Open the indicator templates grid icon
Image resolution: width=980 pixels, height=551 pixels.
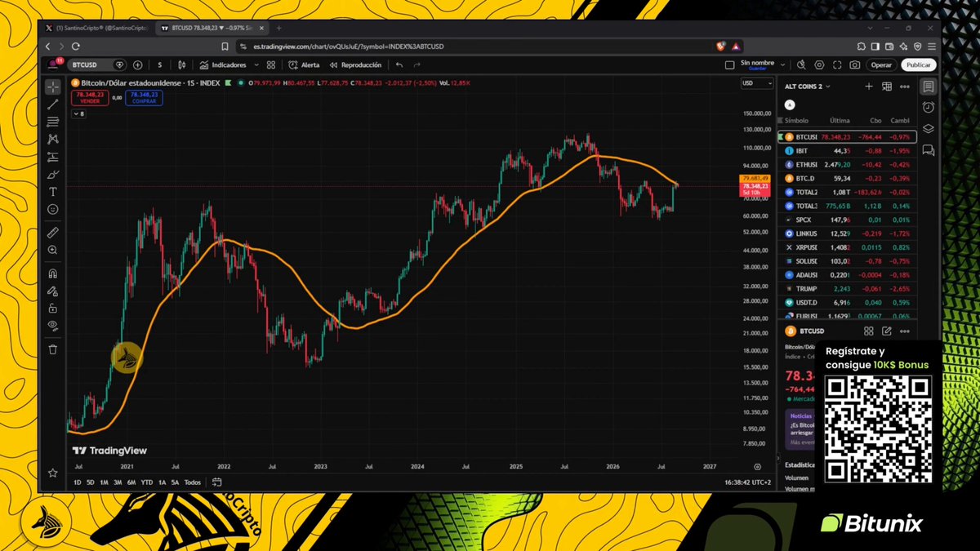pyautogui.click(x=270, y=64)
